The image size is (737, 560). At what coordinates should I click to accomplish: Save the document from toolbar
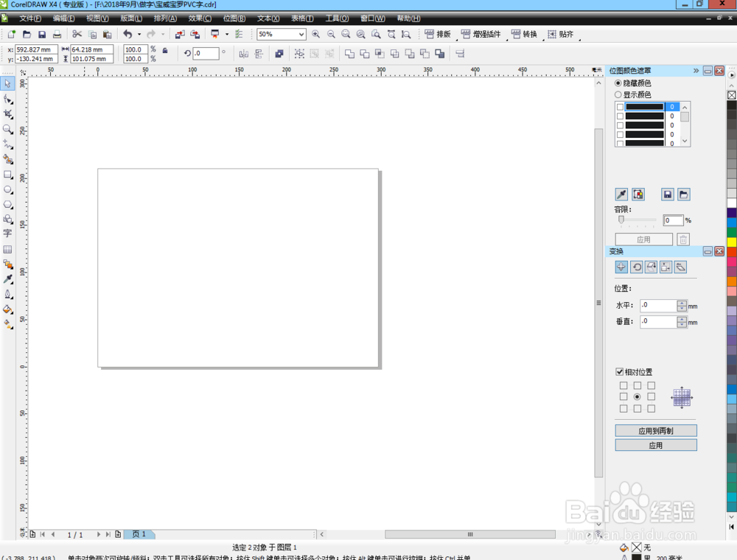point(42,35)
